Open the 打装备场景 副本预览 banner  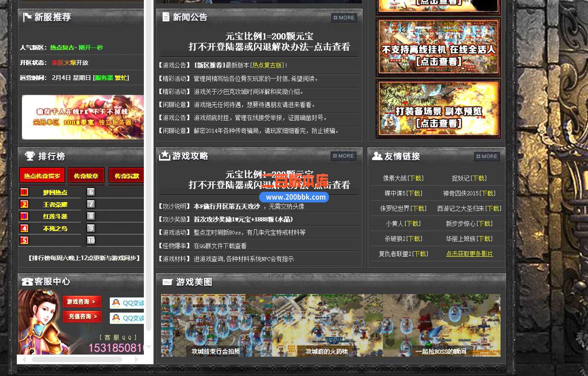(x=438, y=108)
